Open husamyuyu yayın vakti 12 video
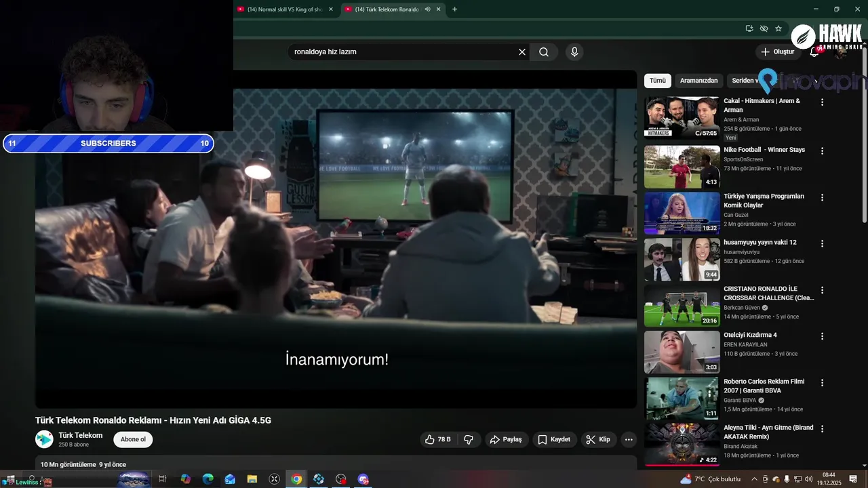The height and width of the screenshot is (488, 868). tap(682, 260)
